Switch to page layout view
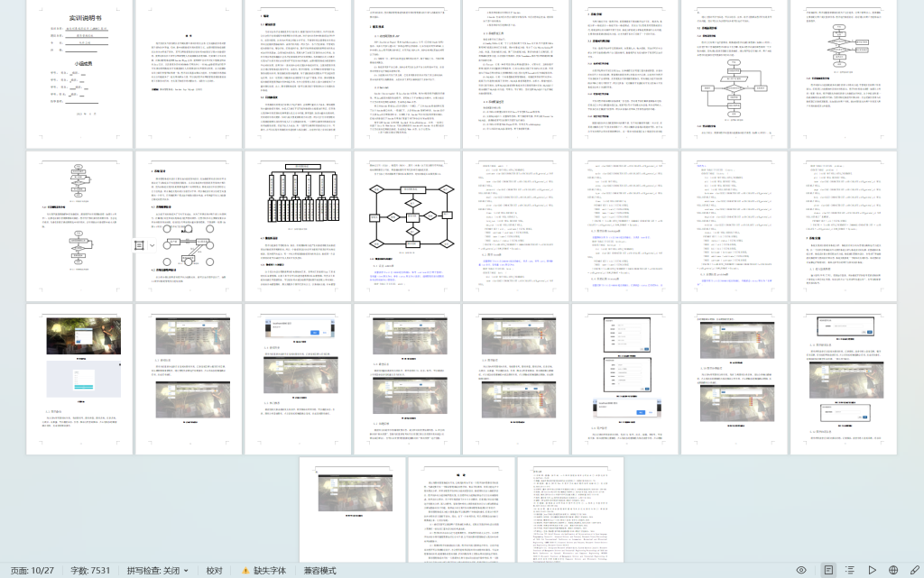This screenshot has width=924, height=578. point(828,570)
